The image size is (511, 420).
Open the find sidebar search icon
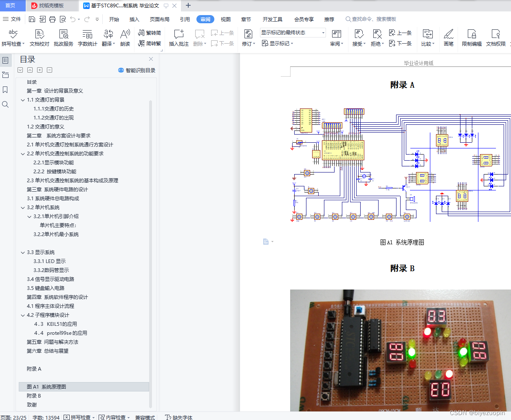[5, 104]
